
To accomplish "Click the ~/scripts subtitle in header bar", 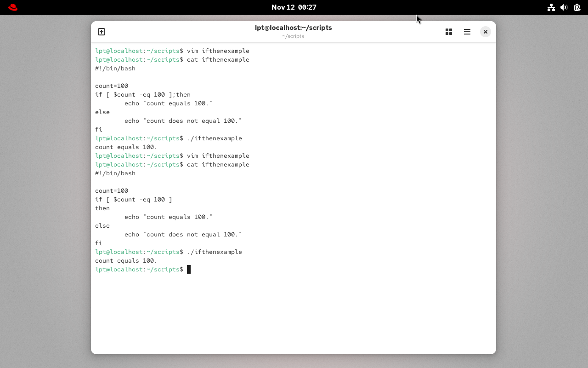I will [x=293, y=36].
